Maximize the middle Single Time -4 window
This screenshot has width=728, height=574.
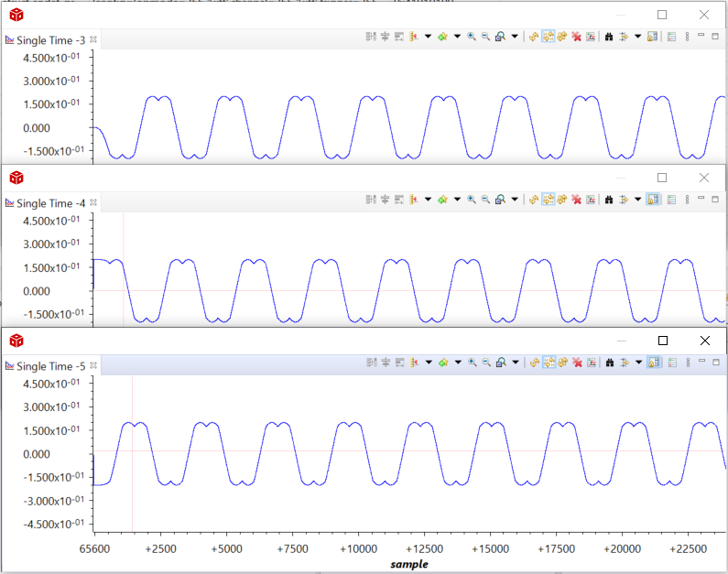click(662, 177)
